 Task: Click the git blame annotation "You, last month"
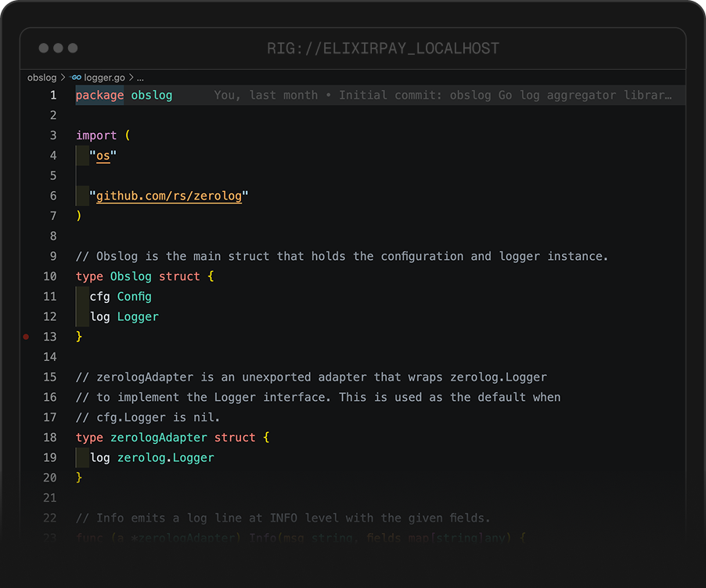pos(265,95)
